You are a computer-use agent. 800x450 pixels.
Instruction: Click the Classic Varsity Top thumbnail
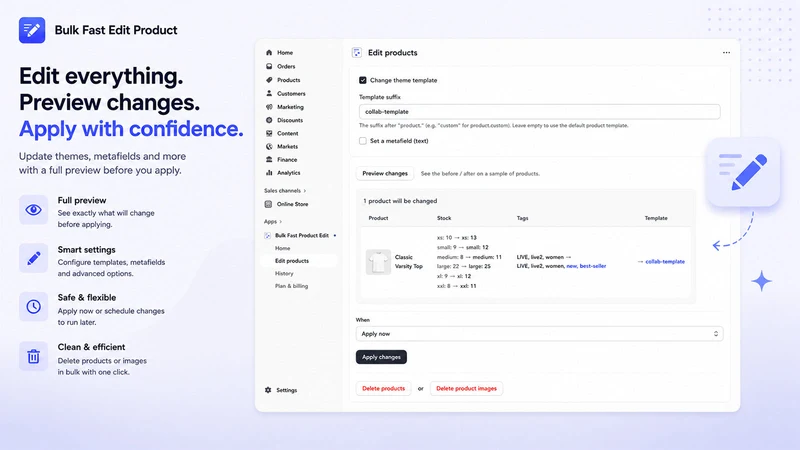click(x=378, y=262)
